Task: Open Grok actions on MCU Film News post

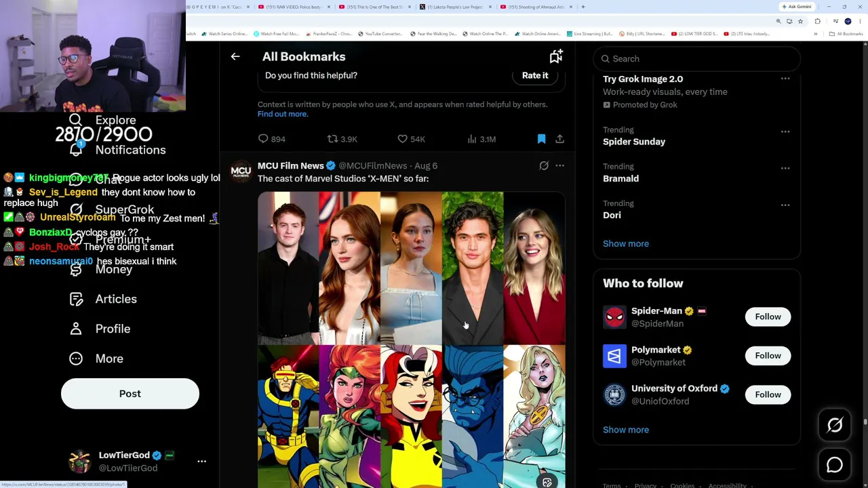Action: click(x=544, y=165)
